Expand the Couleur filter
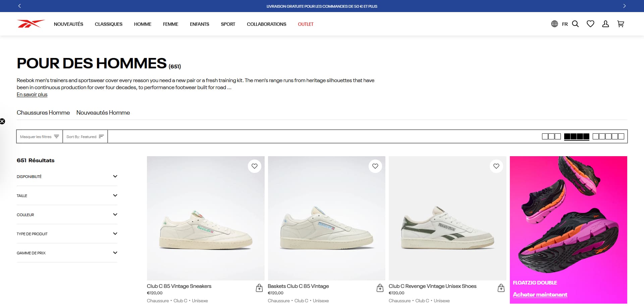Screen dimensions: 644x308 (x=67, y=214)
